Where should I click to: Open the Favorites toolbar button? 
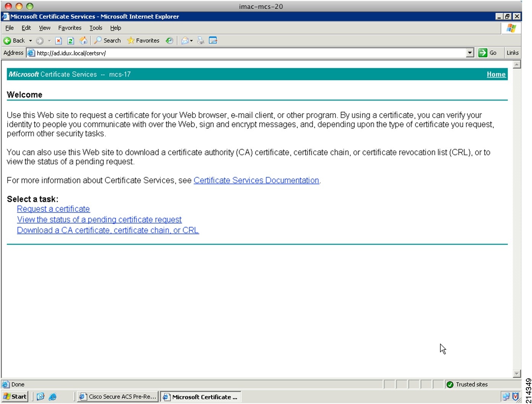[143, 41]
